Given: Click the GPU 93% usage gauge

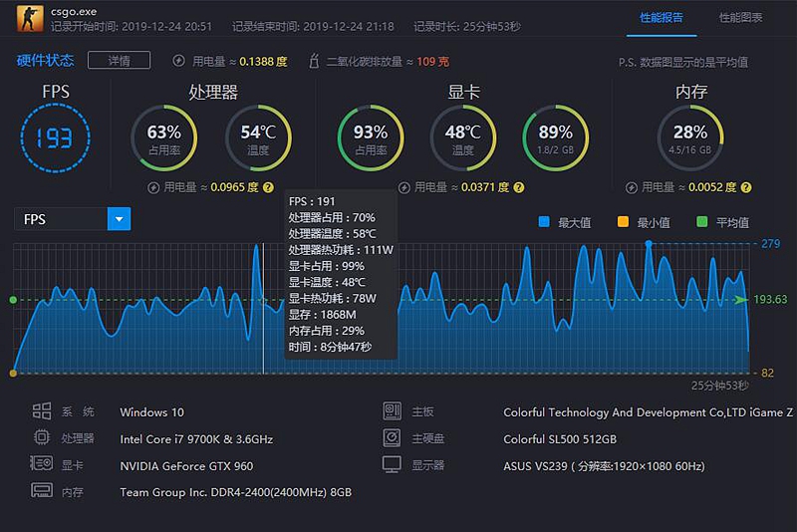Looking at the screenshot, I should click(371, 137).
